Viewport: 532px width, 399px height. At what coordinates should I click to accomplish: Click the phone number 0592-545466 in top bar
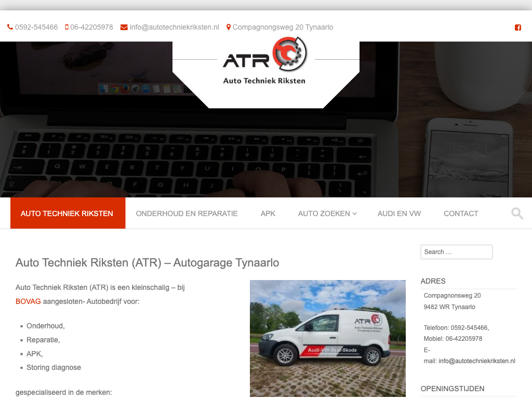click(x=36, y=28)
